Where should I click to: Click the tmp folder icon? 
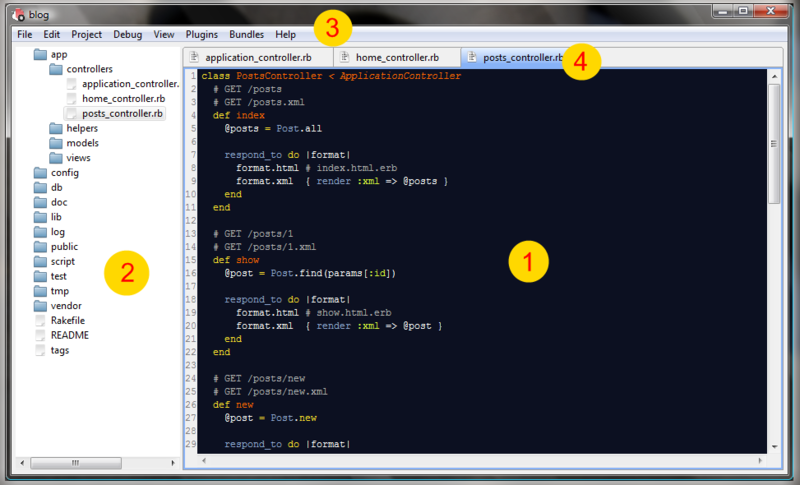[x=40, y=291]
